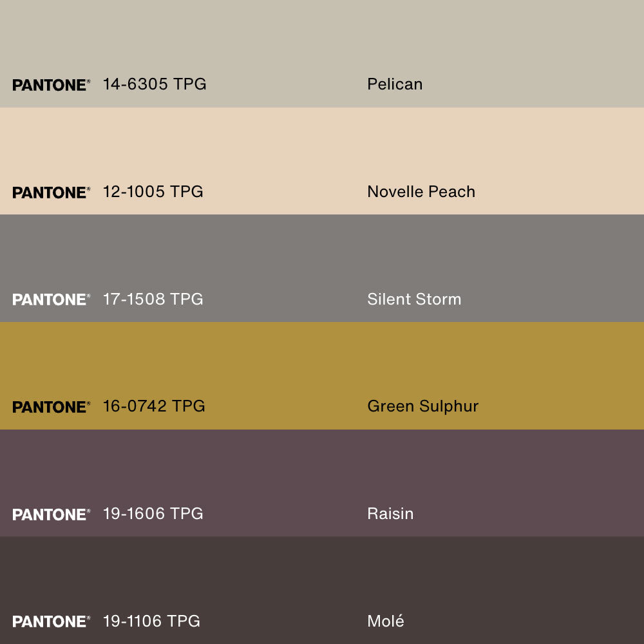Click the Green Sulphur name text

click(x=423, y=406)
